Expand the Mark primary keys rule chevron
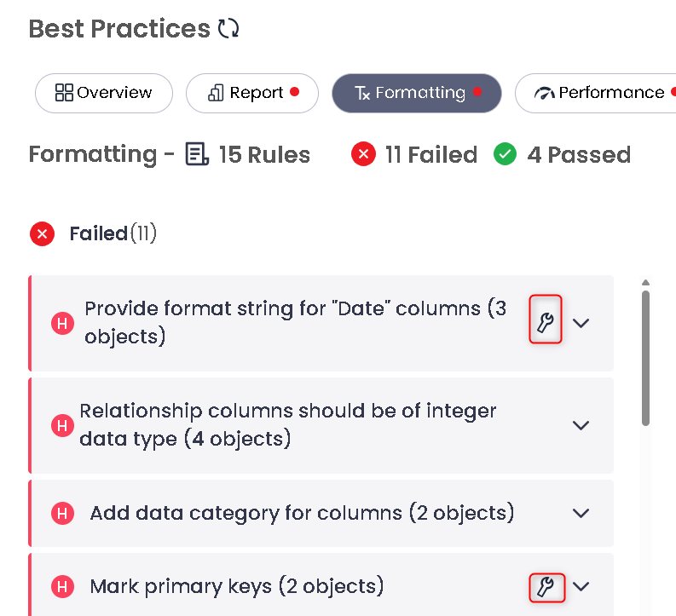 click(x=581, y=586)
